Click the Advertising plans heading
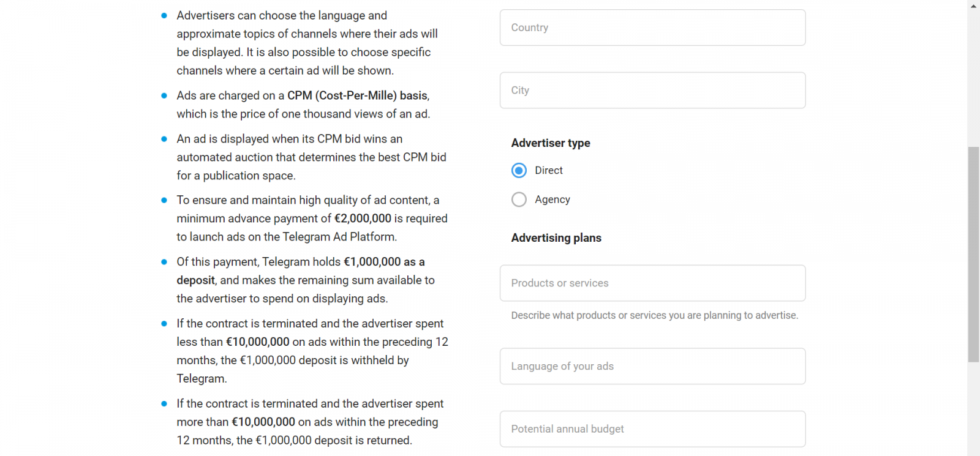 point(556,238)
